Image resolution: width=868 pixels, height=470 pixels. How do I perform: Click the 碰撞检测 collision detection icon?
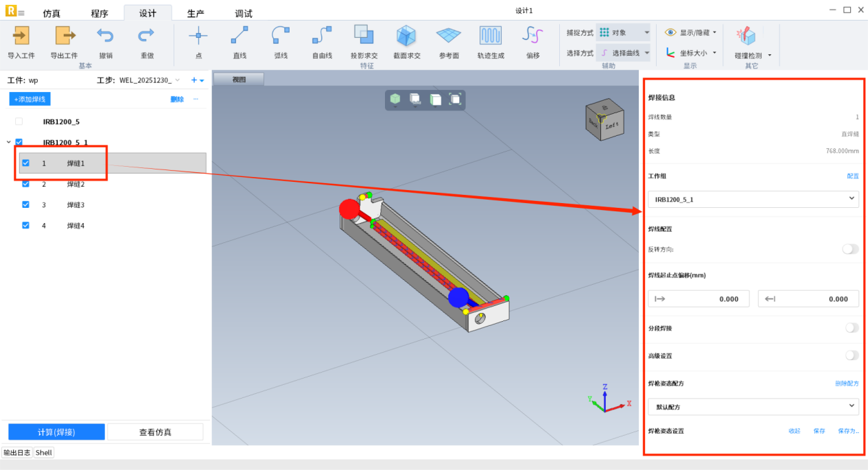745,36
